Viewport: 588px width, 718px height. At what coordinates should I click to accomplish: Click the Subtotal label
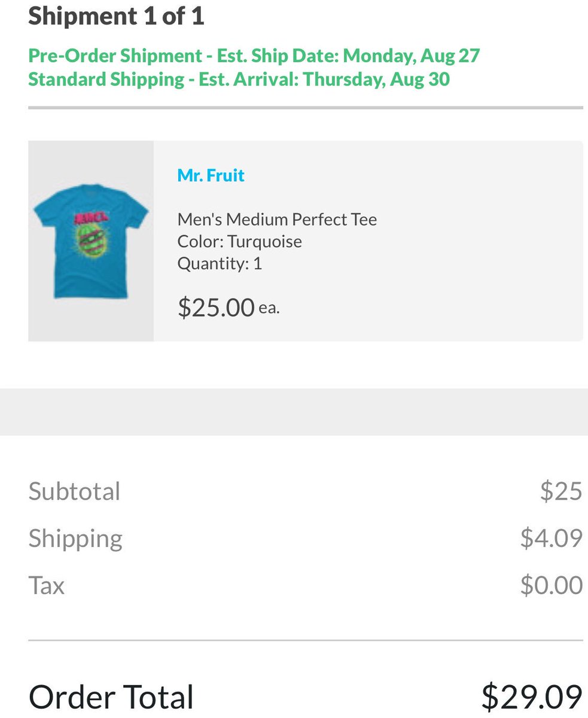click(74, 491)
